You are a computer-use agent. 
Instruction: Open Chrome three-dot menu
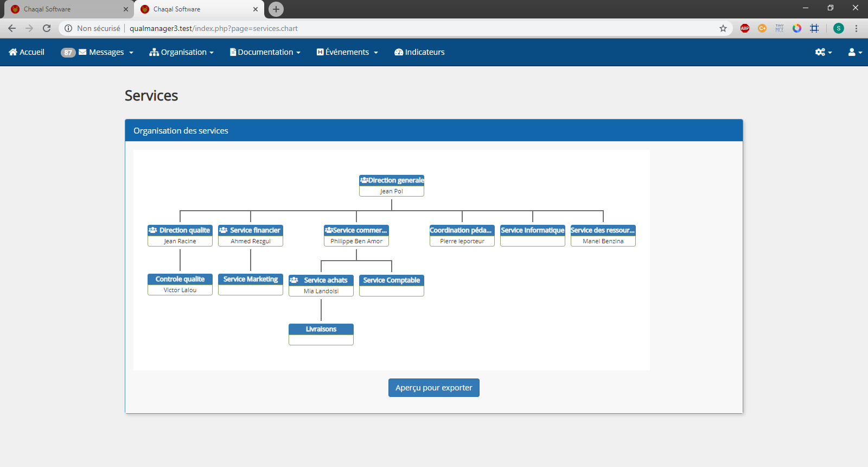point(856,28)
